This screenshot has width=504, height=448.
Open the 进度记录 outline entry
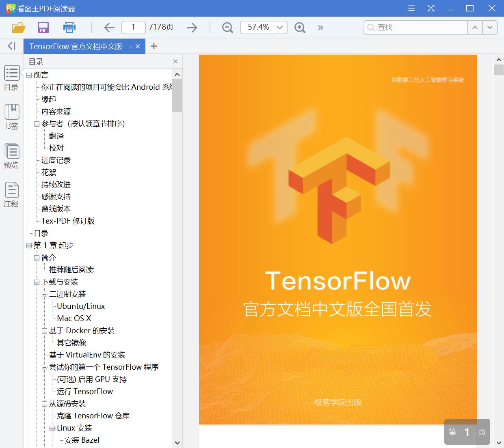point(56,160)
